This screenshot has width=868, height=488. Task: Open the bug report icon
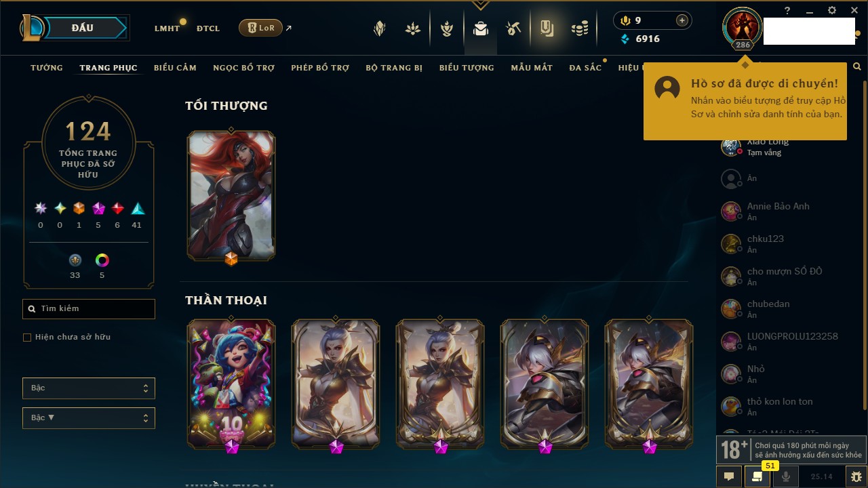(x=856, y=476)
